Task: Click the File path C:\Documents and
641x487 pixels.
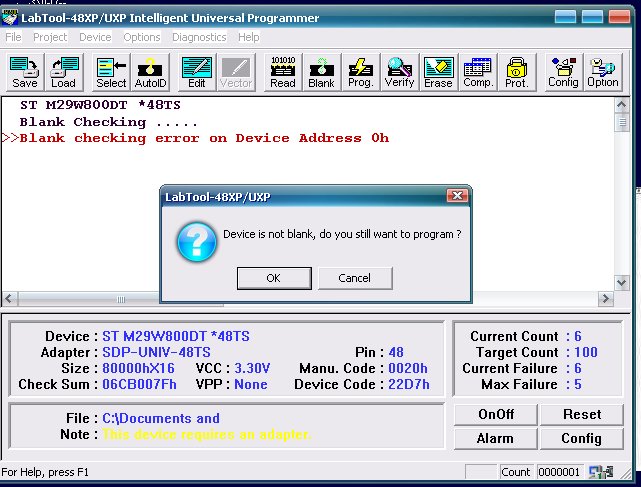Action: [161, 418]
